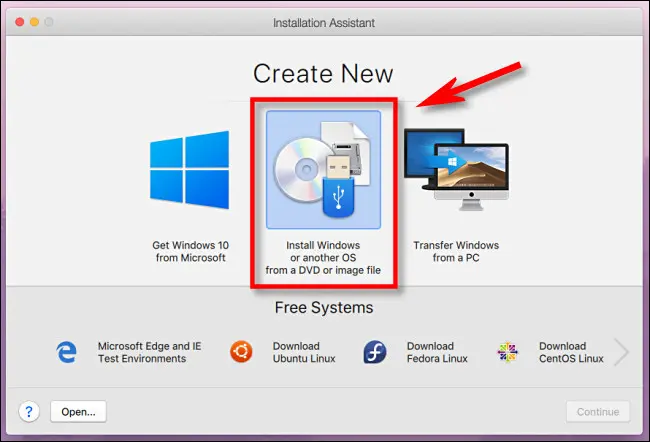This screenshot has width=650, height=442.
Task: Click the Microsoft Edge icon
Action: click(66, 352)
